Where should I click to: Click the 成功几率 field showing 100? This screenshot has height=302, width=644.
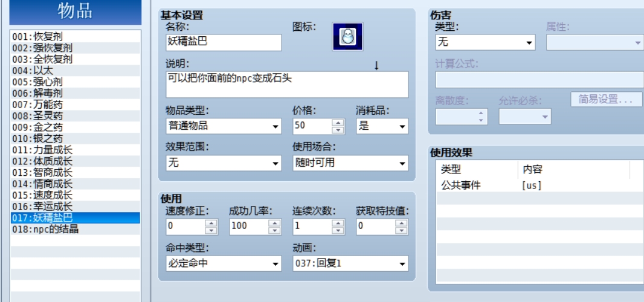click(248, 227)
